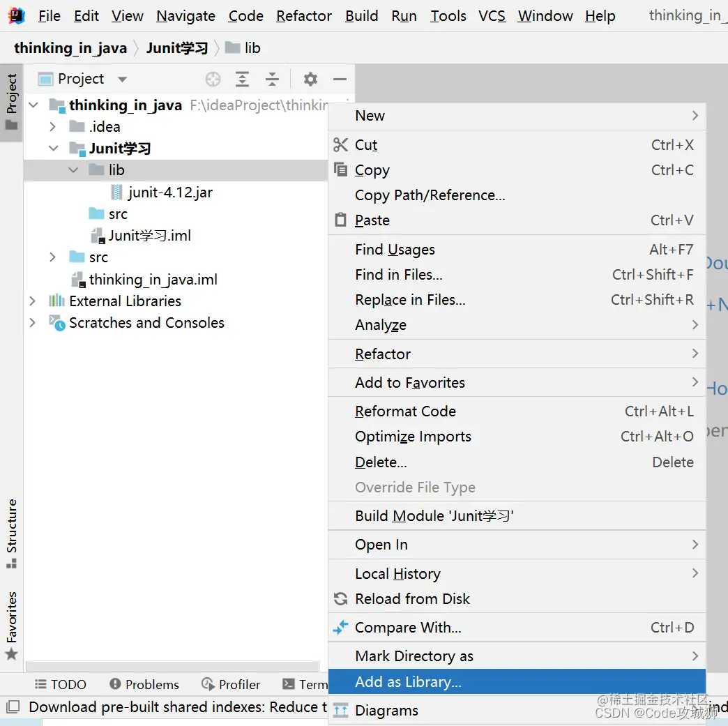The height and width of the screenshot is (726, 728).
Task: Click the Compare With arrows icon
Action: [340, 628]
